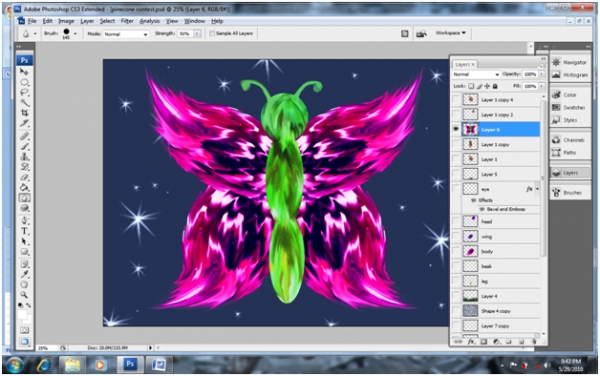Select the Eraser tool
This screenshot has height=376, width=600.
click(24, 177)
